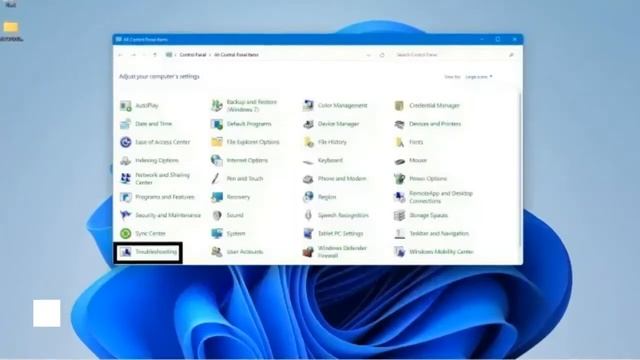Select the yellow folder on the desktop
This screenshot has height=360, width=640.
[11, 28]
